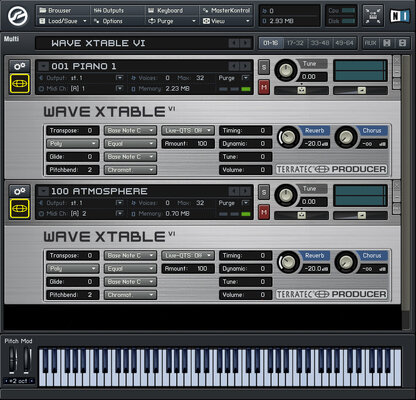Click the Tune knob of Piano 1
The image size is (416, 400).
[x=286, y=70]
